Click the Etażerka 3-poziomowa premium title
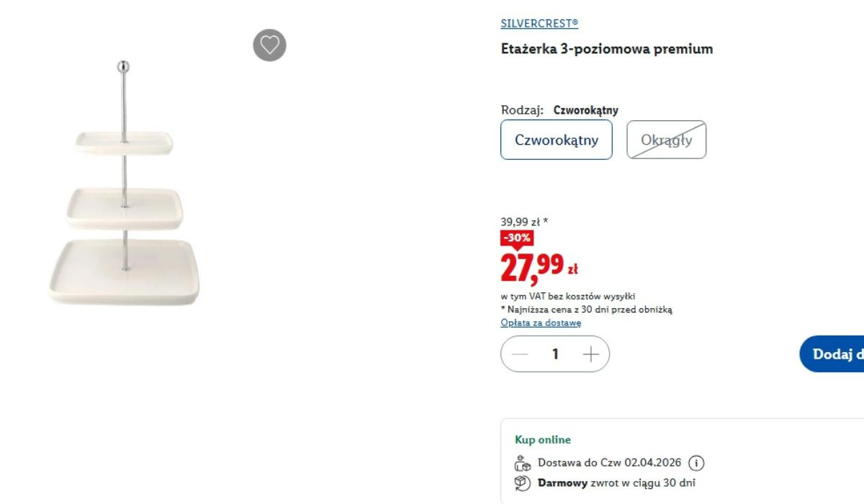Viewport: 864px width, 504px height. 606,49
